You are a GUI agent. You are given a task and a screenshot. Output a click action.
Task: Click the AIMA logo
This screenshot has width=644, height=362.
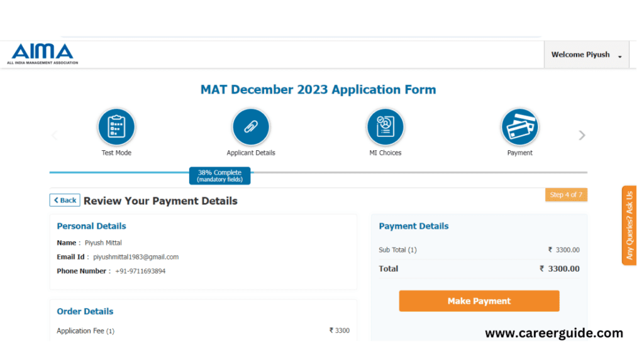[x=43, y=55]
